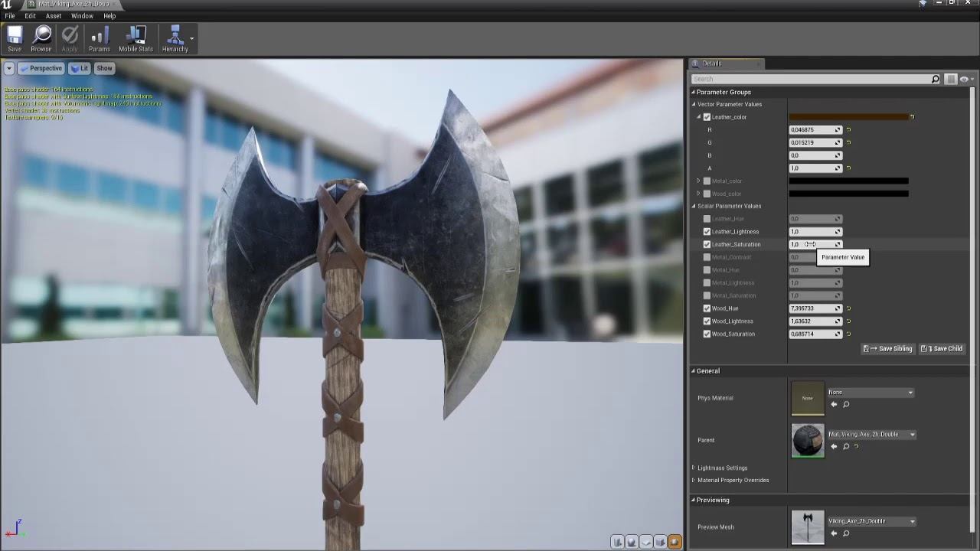Open the Params toolbar option
This screenshot has height=551, width=980.
tap(100, 39)
